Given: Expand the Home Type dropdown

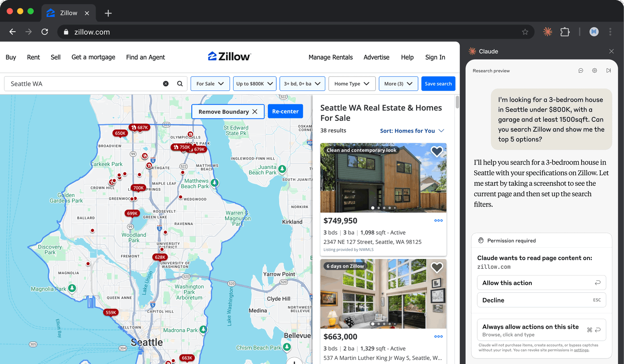Looking at the screenshot, I should [352, 84].
